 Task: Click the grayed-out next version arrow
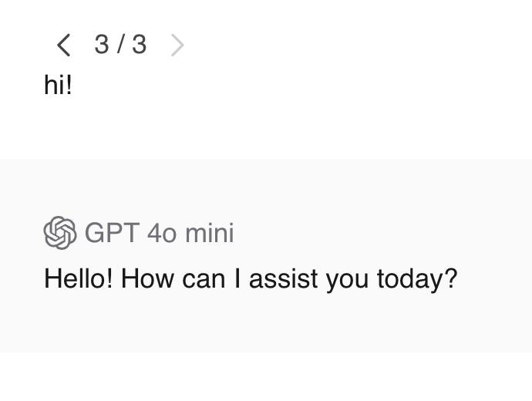tap(177, 45)
